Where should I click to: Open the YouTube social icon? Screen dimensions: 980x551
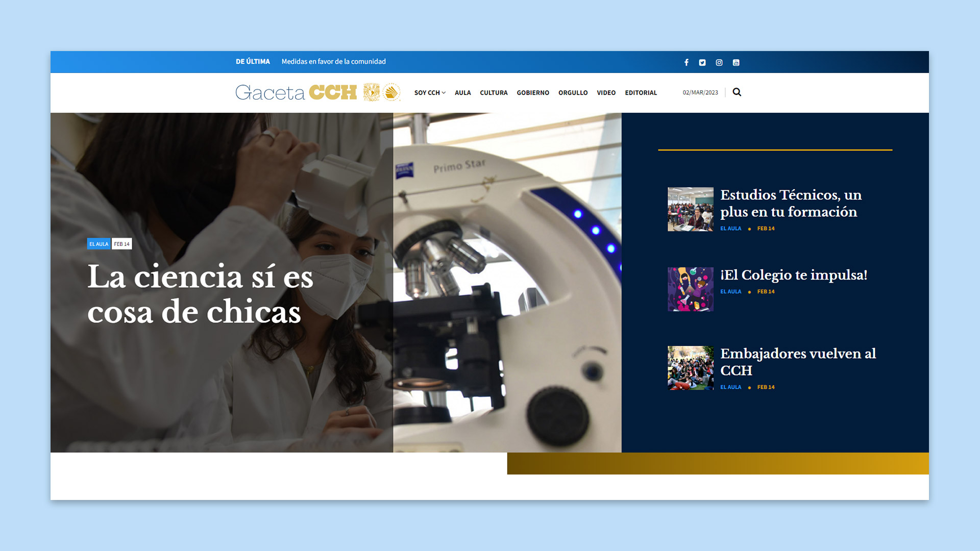[x=736, y=62]
